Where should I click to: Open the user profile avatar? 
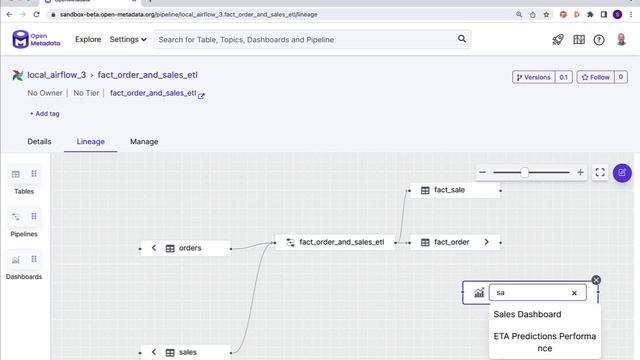click(x=621, y=39)
